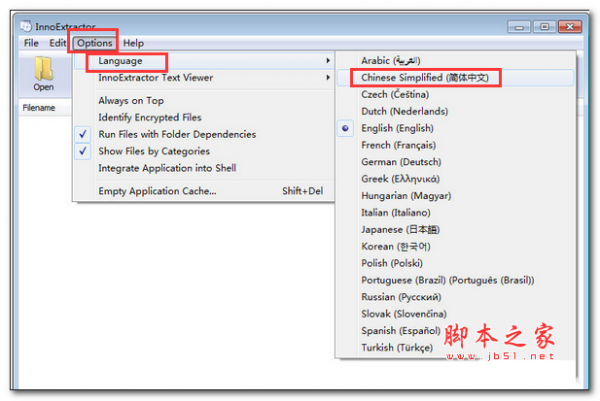Viewport: 600px width, 401px height.
Task: Open the Help menu
Action: tap(133, 43)
